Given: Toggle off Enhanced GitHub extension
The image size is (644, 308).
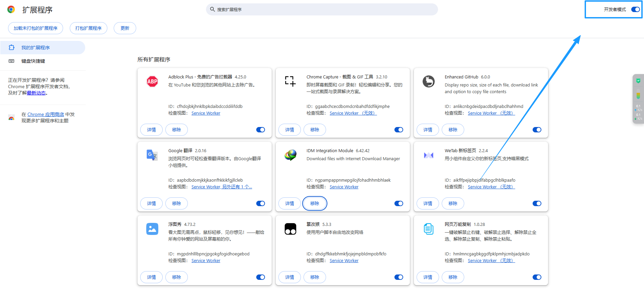Looking at the screenshot, I should [537, 130].
